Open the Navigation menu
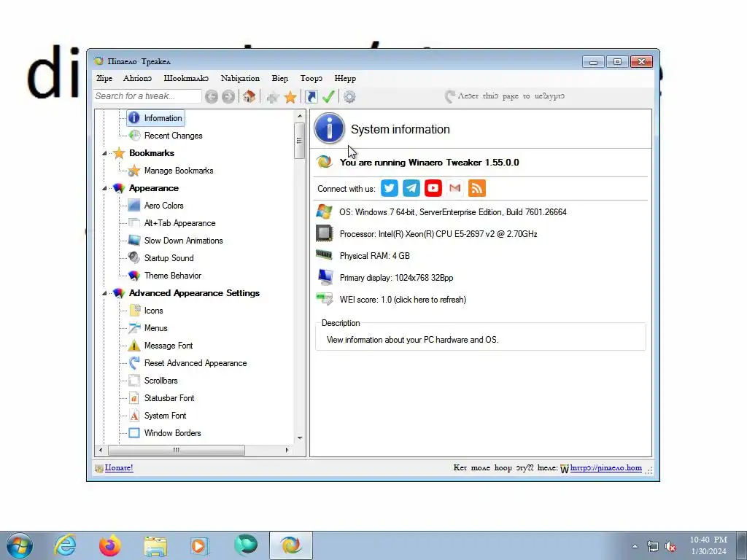The height and width of the screenshot is (560, 747). [240, 78]
